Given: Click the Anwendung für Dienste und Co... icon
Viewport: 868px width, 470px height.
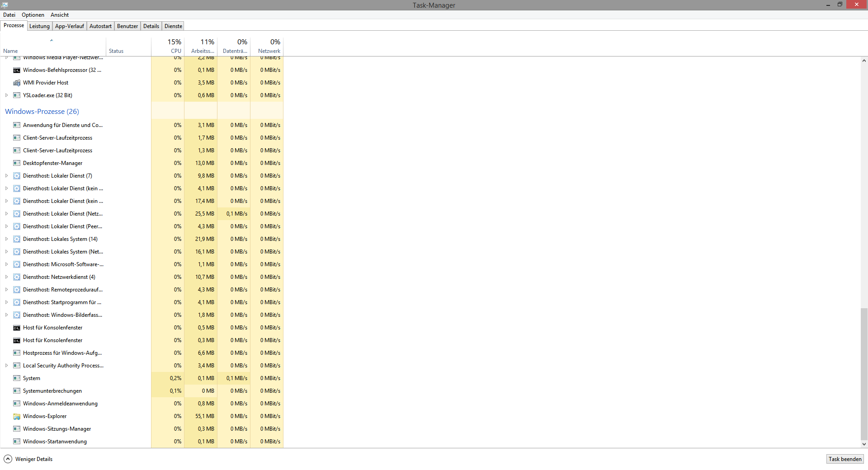Looking at the screenshot, I should click(17, 125).
